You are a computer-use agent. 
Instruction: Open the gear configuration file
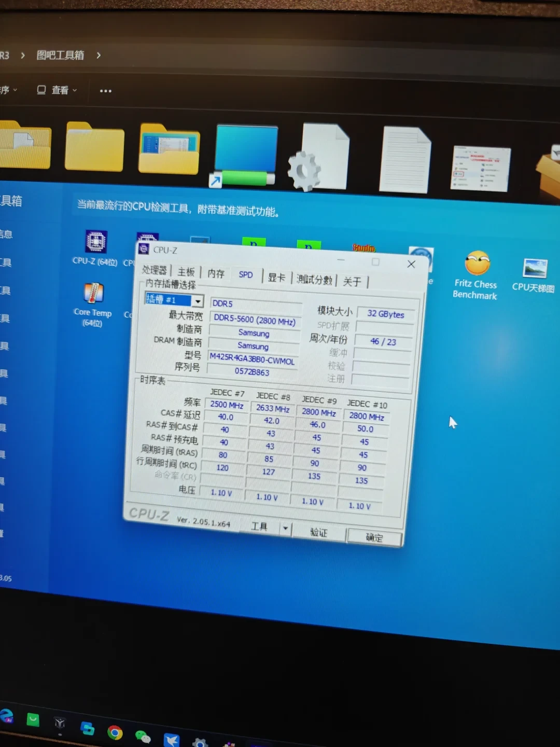(319, 157)
